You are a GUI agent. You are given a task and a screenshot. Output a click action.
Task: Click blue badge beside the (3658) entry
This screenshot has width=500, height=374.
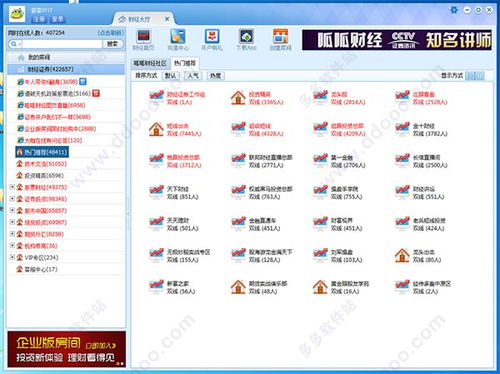[x=83, y=81]
